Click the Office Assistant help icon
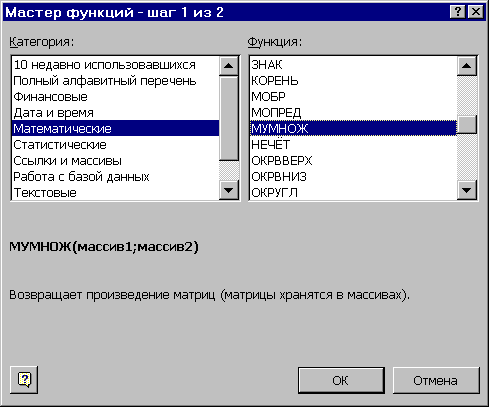The image size is (489, 407). [24, 380]
